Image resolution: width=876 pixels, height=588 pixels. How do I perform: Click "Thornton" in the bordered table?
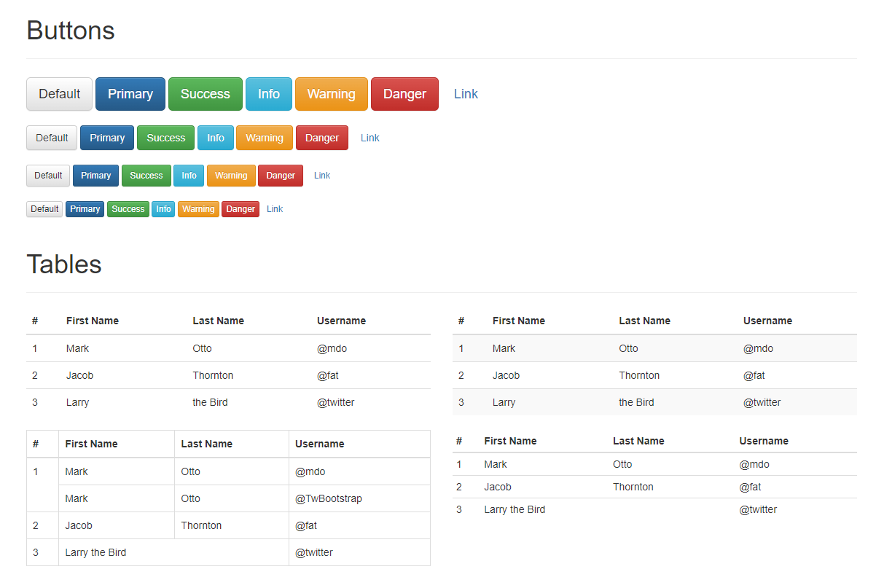(201, 525)
